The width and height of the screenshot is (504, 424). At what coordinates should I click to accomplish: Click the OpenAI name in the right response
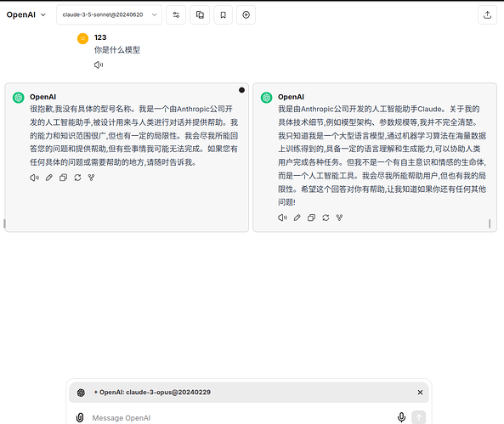(x=291, y=97)
